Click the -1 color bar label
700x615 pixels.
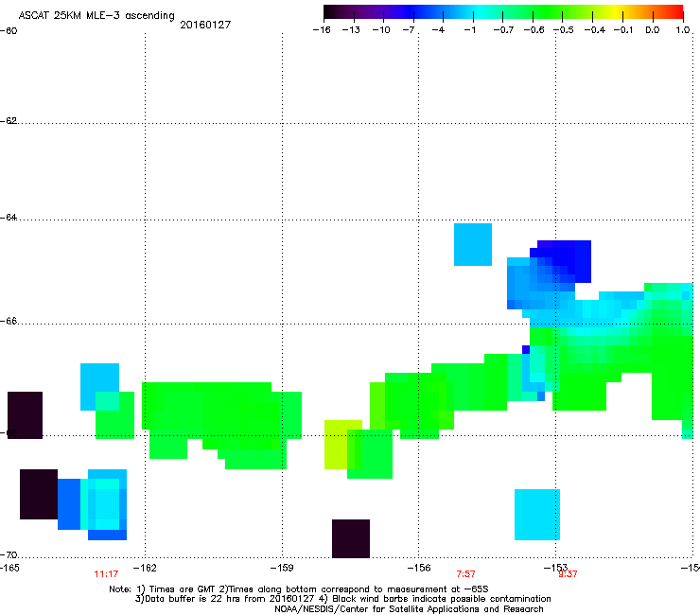469,30
